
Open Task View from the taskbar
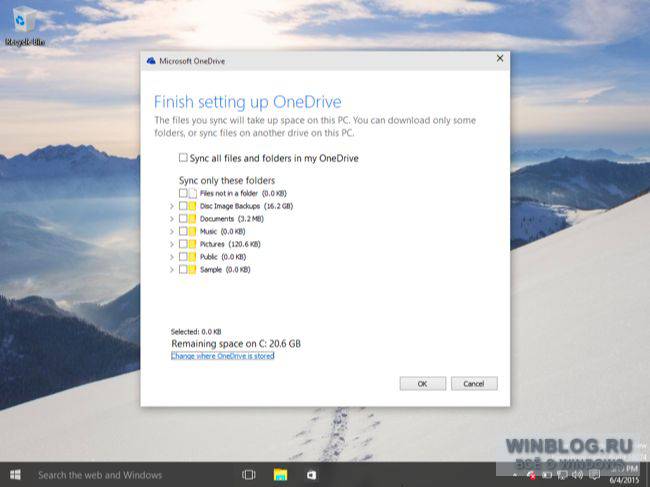pyautogui.click(x=249, y=475)
